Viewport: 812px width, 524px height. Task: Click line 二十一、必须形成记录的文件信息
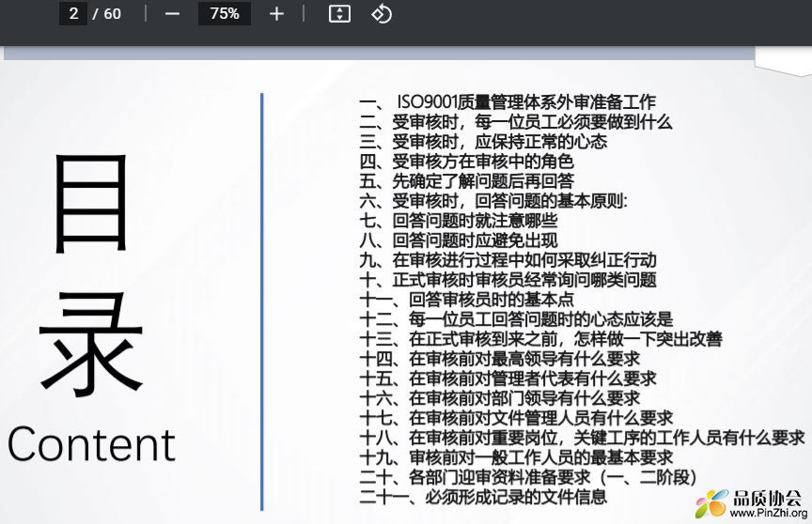(483, 497)
